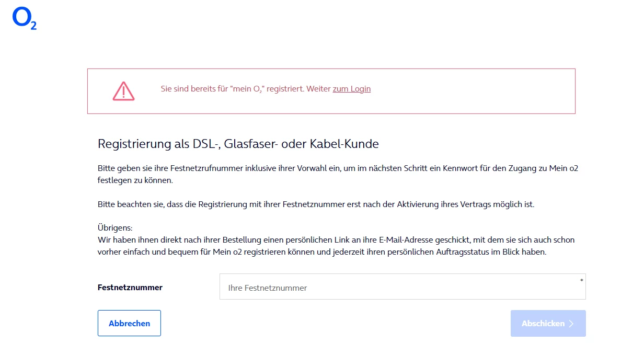
Task: Click the paragraph starting "Bitte geben sie ihre Festnetzrufnummer"
Action: (x=338, y=174)
